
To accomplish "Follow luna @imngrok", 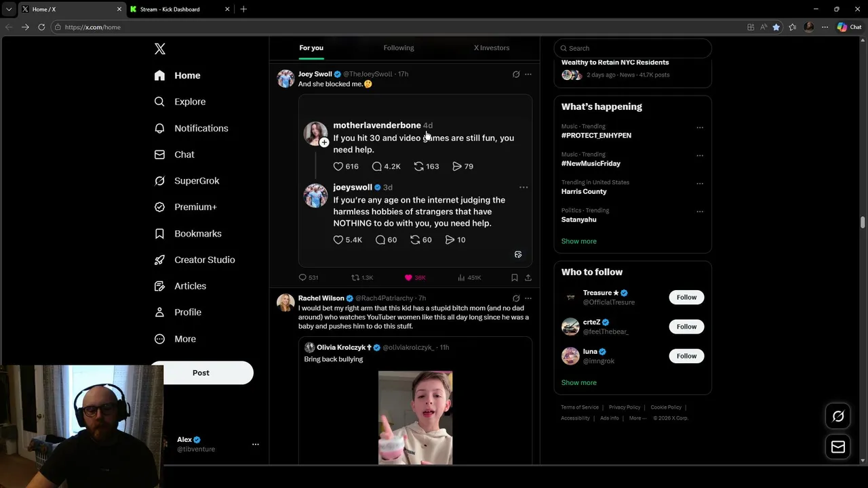I will point(686,356).
